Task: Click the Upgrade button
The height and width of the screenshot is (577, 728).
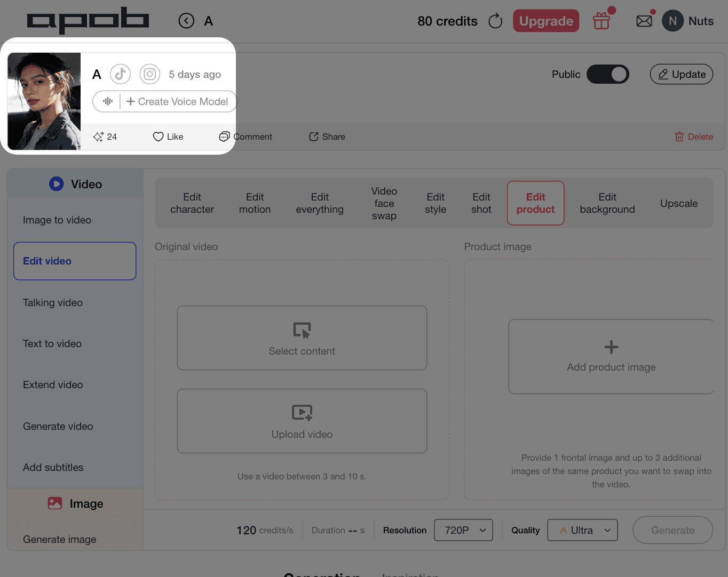Action: click(546, 21)
